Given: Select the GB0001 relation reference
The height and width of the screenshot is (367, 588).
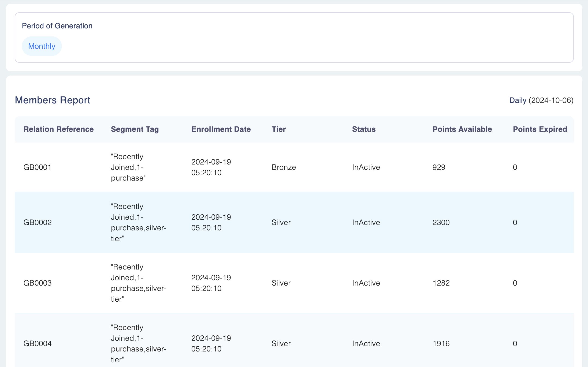Looking at the screenshot, I should coord(38,167).
